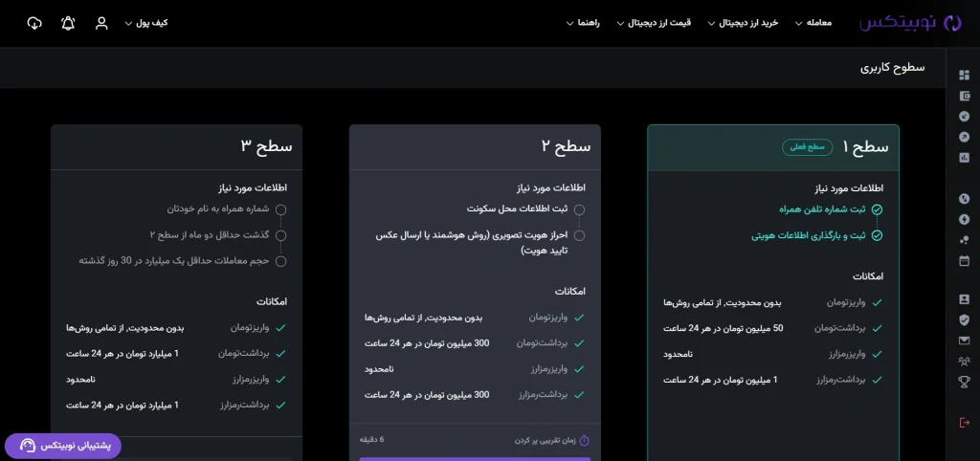The image size is (980, 461).
Task: Click the ثبت شماره تلفن همراه link
Action: [x=822, y=209]
